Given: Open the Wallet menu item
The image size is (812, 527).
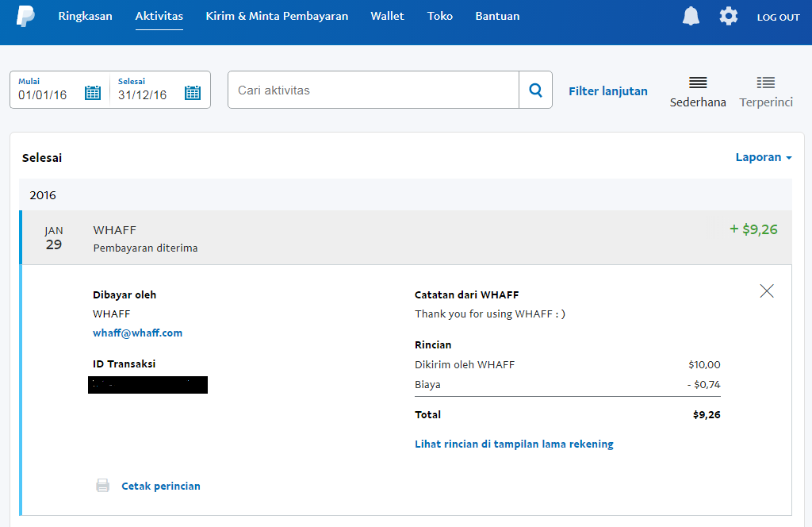Looking at the screenshot, I should [387, 16].
